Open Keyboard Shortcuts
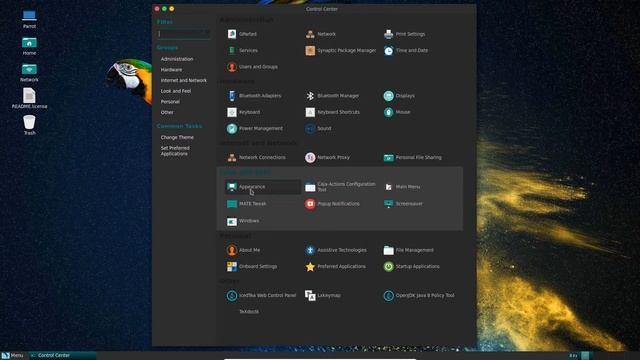Image resolution: width=640 pixels, height=360 pixels. point(332,112)
